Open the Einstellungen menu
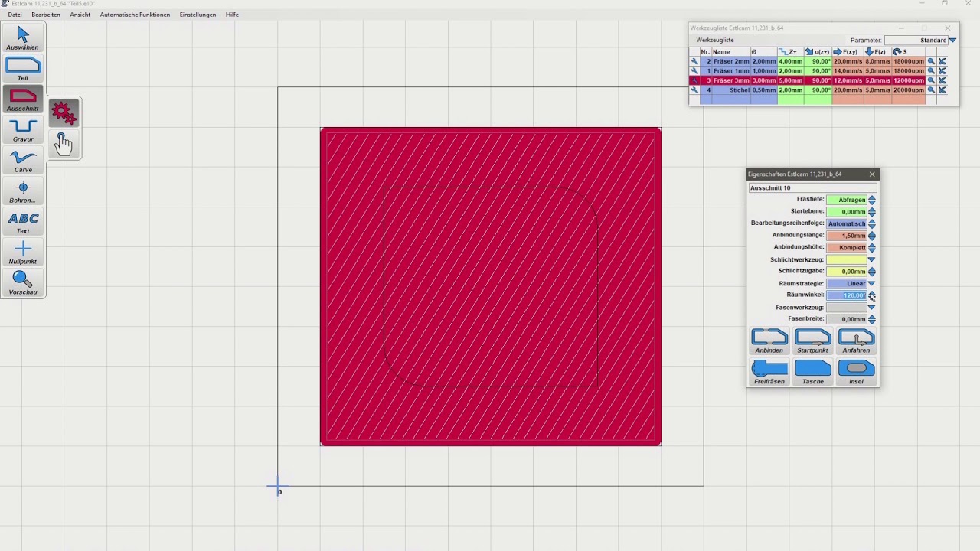This screenshot has height=551, width=980. [x=198, y=15]
